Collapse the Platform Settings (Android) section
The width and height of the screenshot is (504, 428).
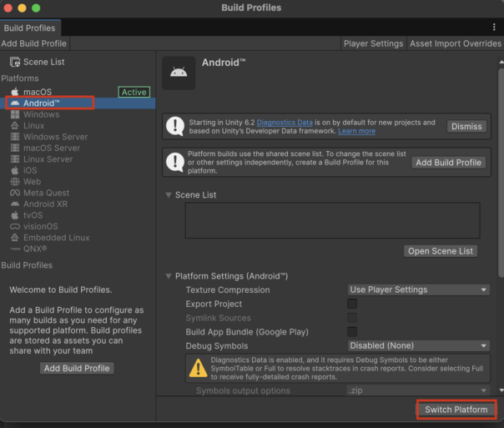pyautogui.click(x=168, y=276)
